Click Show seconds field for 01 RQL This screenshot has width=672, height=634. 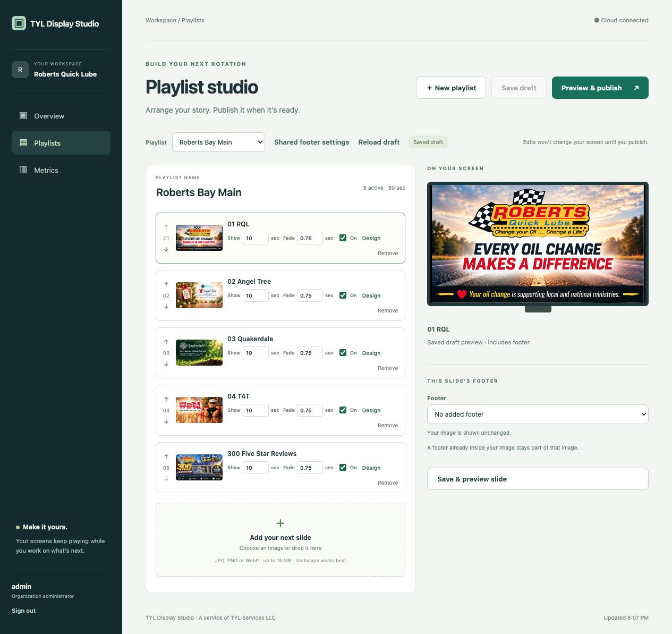click(x=256, y=238)
